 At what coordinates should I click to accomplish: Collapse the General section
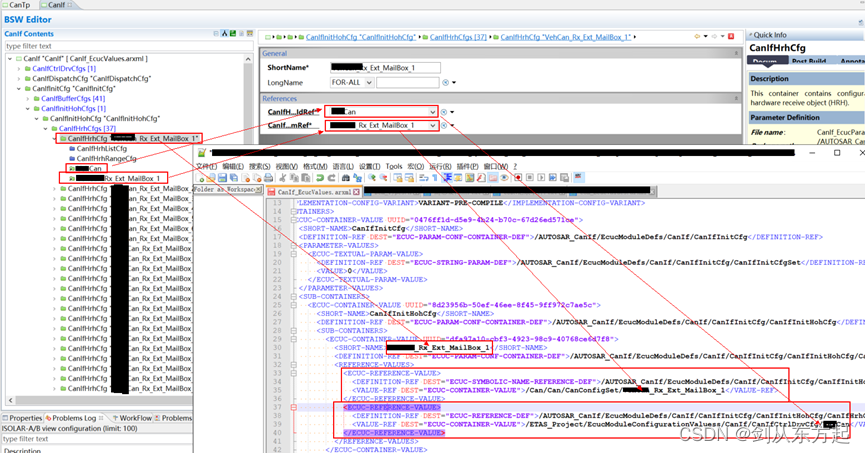[x=736, y=54]
